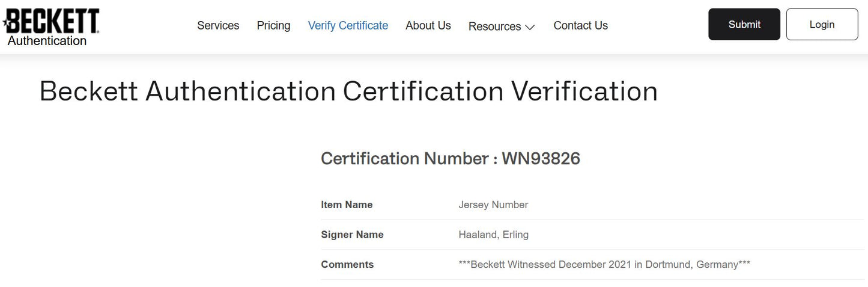Image resolution: width=868 pixels, height=287 pixels.
Task: Select the Certification Number WN93826 text
Action: [x=450, y=158]
